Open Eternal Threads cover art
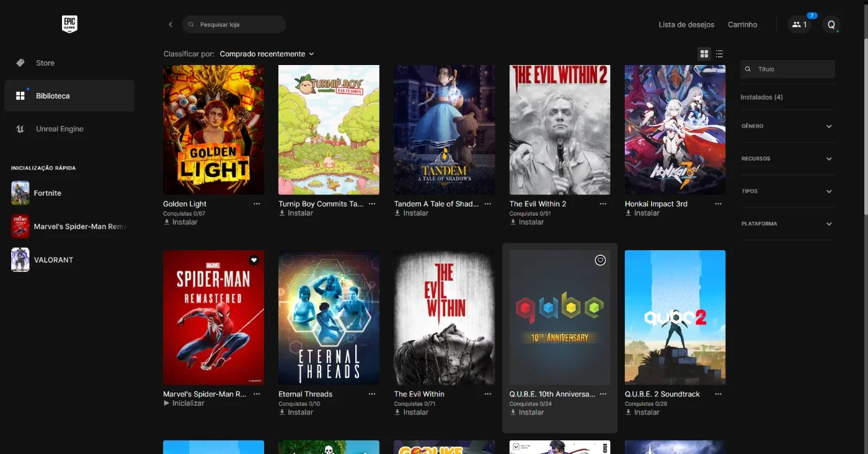 coord(329,318)
